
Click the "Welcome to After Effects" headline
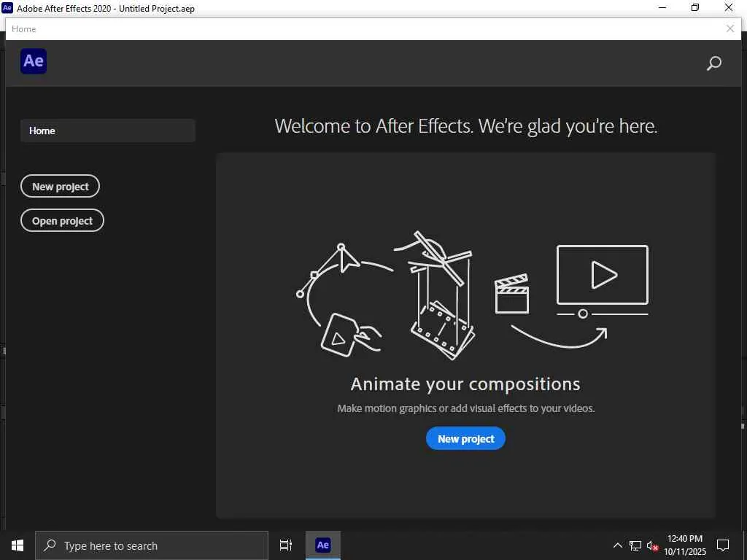click(x=466, y=126)
